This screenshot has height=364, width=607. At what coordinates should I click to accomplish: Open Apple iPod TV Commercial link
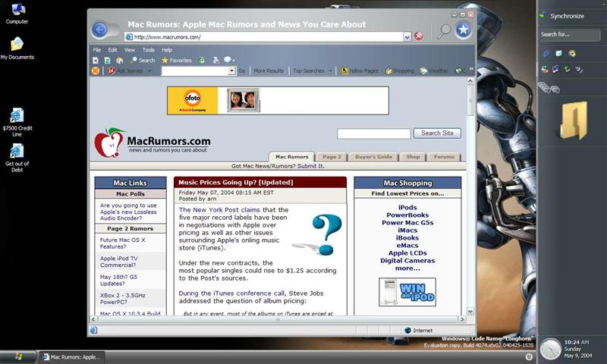click(119, 262)
